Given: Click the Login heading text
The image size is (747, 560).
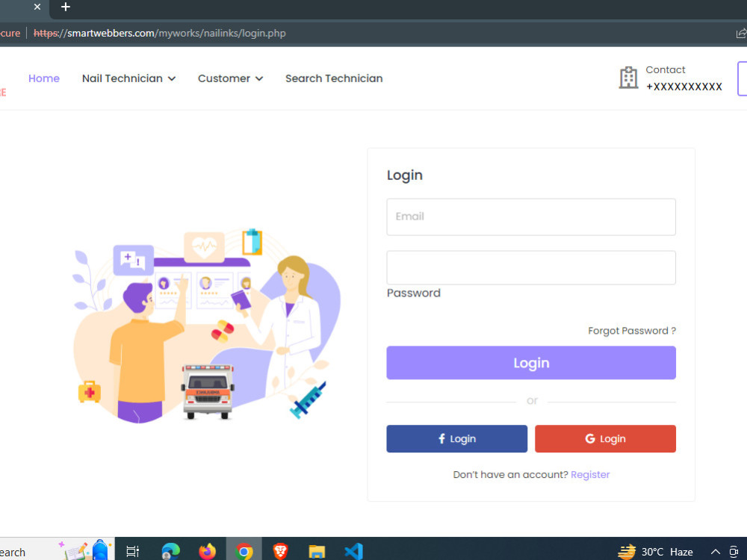Looking at the screenshot, I should tap(405, 175).
